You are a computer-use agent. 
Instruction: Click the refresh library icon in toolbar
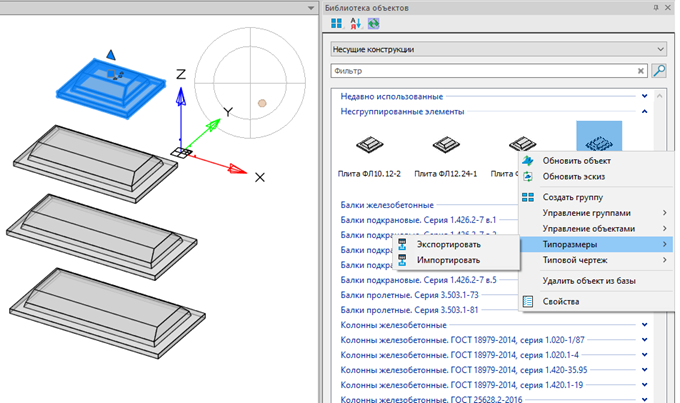[x=373, y=23]
